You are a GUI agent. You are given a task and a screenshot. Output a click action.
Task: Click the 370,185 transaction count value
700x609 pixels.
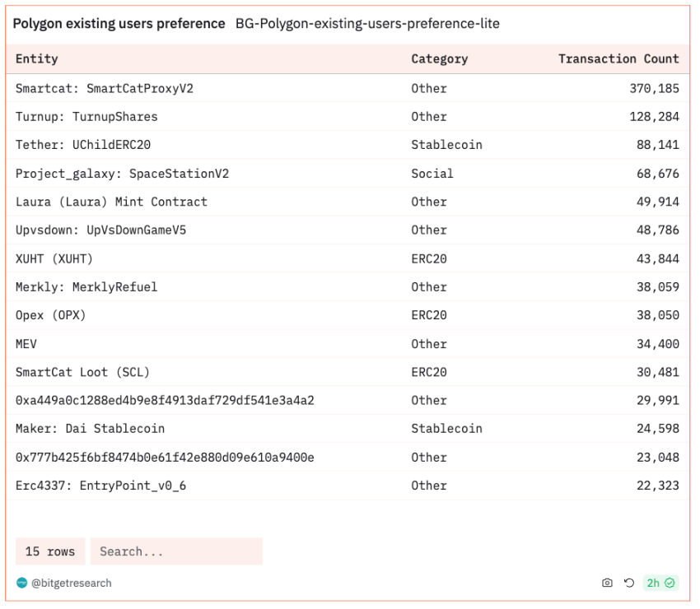(654, 88)
